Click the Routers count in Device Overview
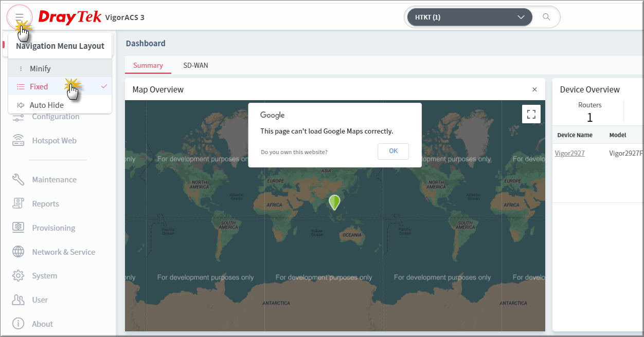 click(590, 118)
